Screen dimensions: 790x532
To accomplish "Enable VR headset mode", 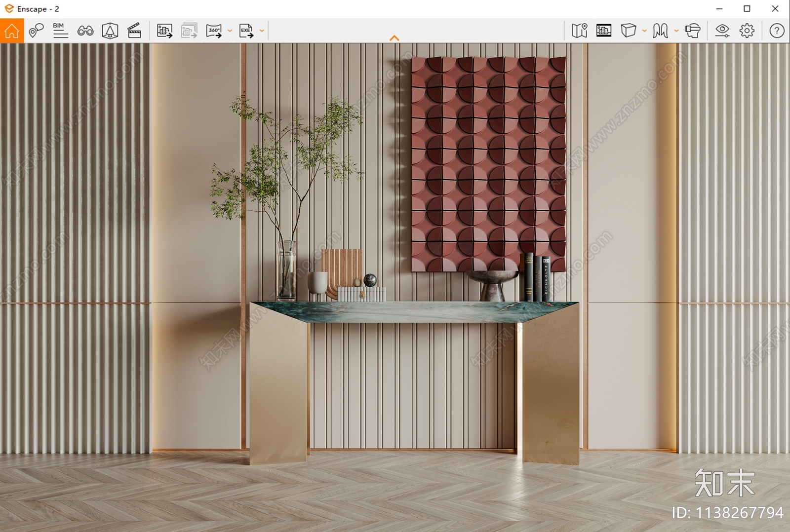I will (693, 31).
